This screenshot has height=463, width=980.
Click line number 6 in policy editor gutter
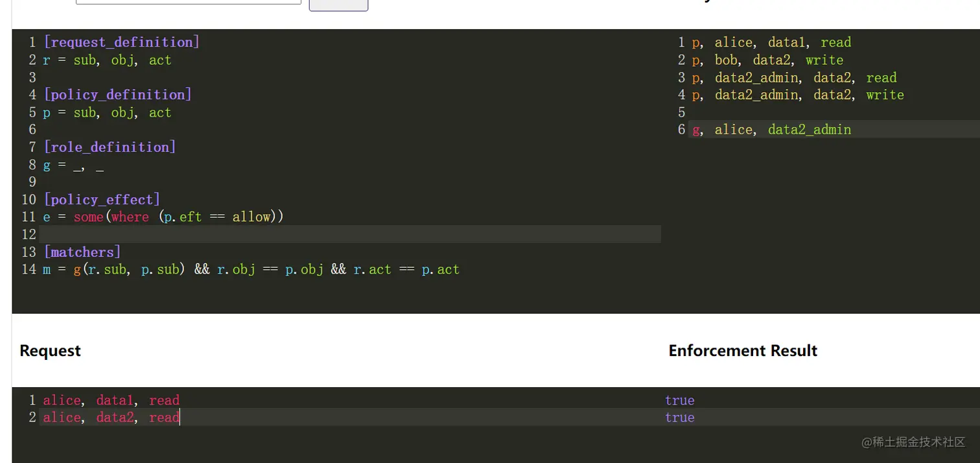[681, 130]
